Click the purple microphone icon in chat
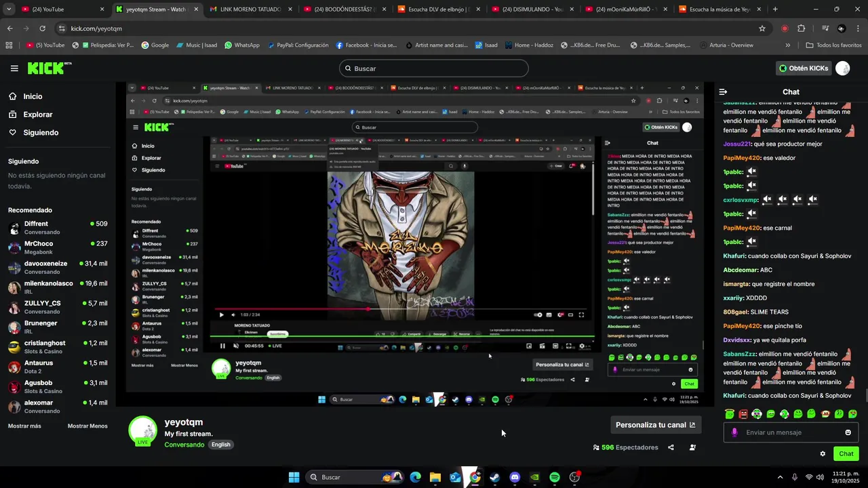 click(x=734, y=432)
